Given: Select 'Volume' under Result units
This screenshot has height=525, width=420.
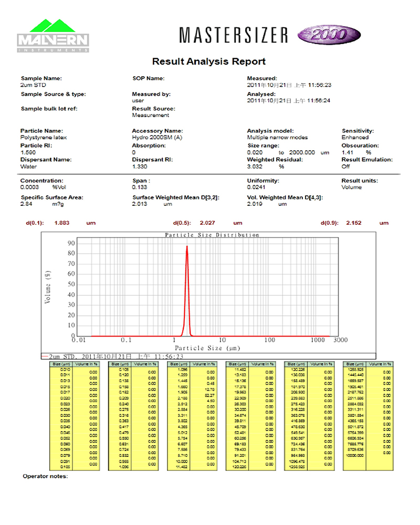Looking at the screenshot, I should [x=352, y=187].
